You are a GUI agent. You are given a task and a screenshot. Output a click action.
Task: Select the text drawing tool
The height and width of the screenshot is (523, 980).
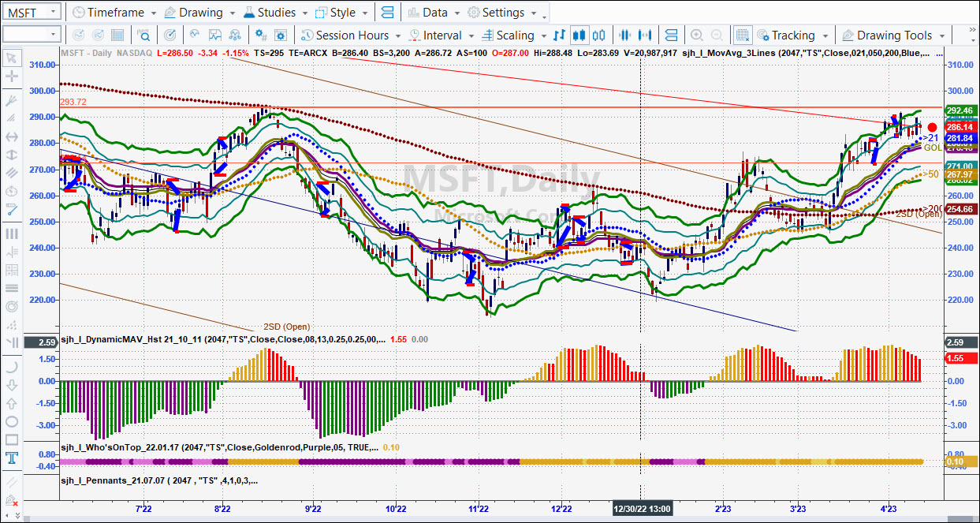(12, 458)
